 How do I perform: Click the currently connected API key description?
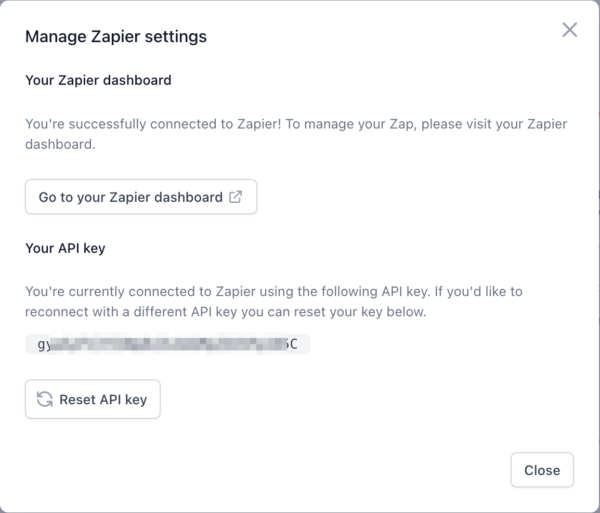(x=274, y=301)
